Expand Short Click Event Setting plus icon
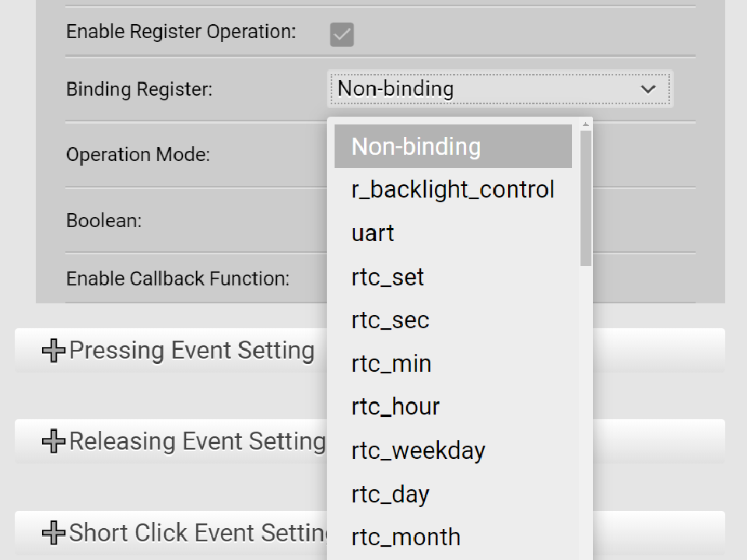 click(53, 533)
